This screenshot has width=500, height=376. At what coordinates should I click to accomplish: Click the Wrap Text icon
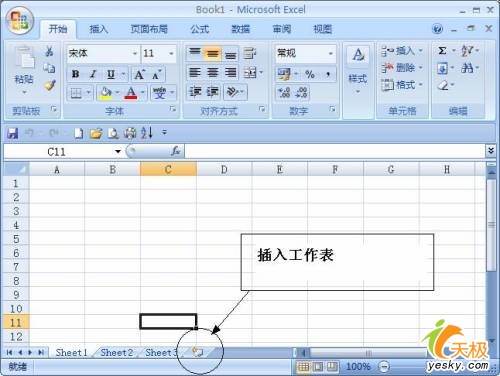pyautogui.click(x=249, y=53)
